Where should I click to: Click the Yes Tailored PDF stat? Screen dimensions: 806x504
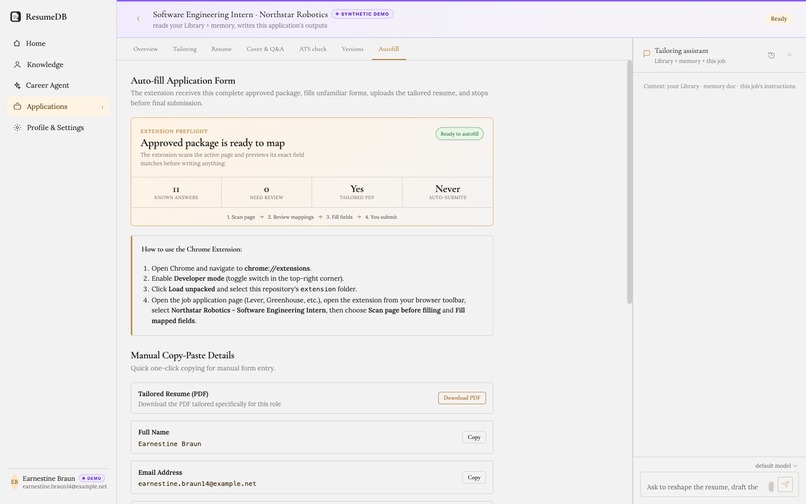357,192
